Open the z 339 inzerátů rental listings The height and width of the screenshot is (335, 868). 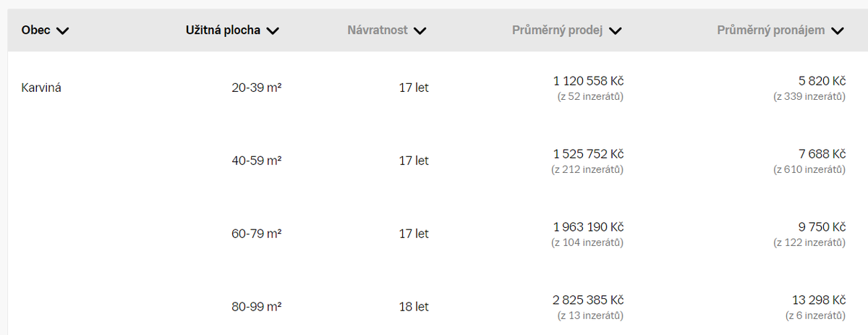[809, 96]
